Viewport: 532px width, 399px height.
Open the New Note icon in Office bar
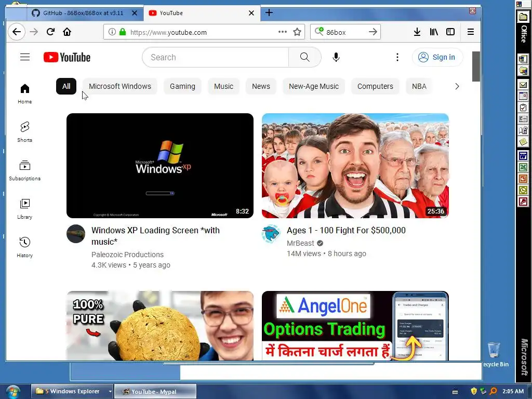[x=523, y=141]
